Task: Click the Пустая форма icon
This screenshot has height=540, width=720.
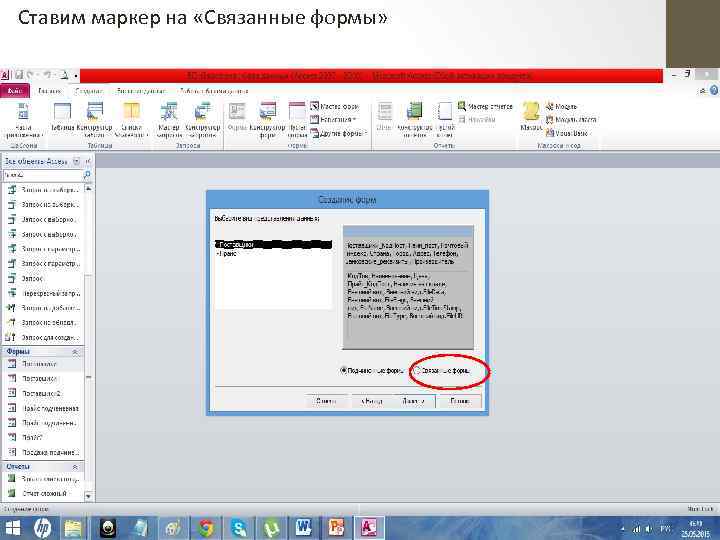Action: coord(298,120)
